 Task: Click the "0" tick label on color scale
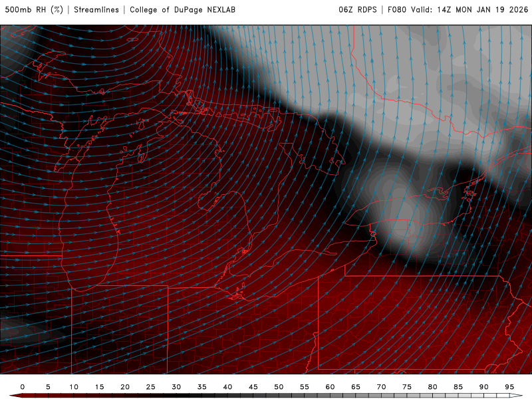[23, 387]
